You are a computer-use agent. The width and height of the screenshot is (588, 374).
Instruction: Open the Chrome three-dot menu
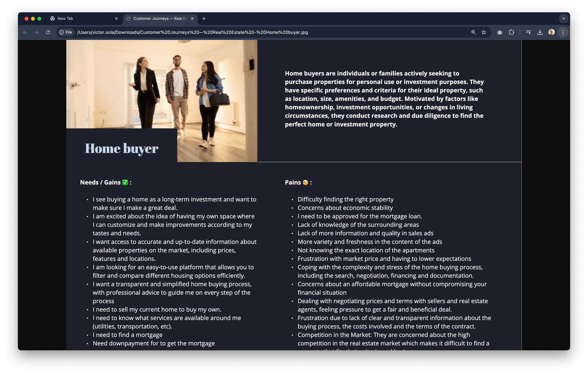click(x=563, y=32)
